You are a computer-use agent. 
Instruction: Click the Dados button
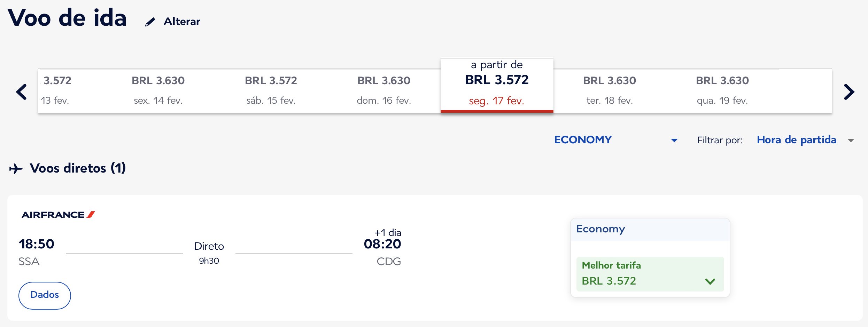(x=45, y=295)
